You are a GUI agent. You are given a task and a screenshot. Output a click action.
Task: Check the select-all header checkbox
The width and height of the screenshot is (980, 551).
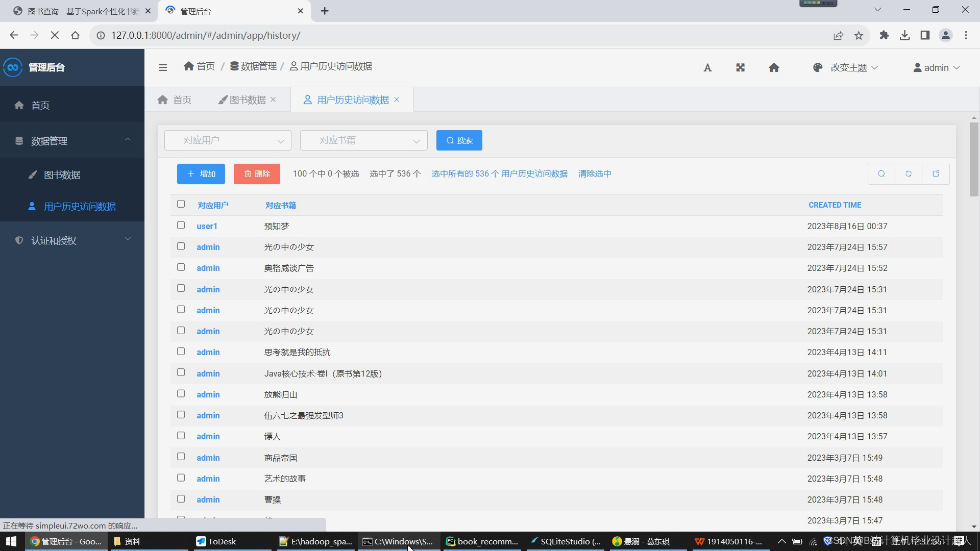(x=181, y=204)
